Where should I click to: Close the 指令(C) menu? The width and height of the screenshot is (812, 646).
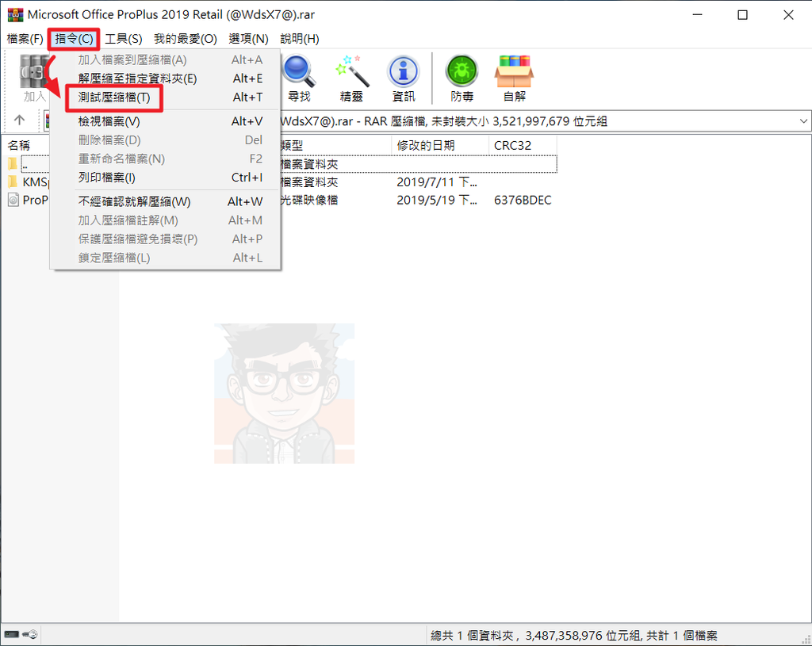point(74,39)
